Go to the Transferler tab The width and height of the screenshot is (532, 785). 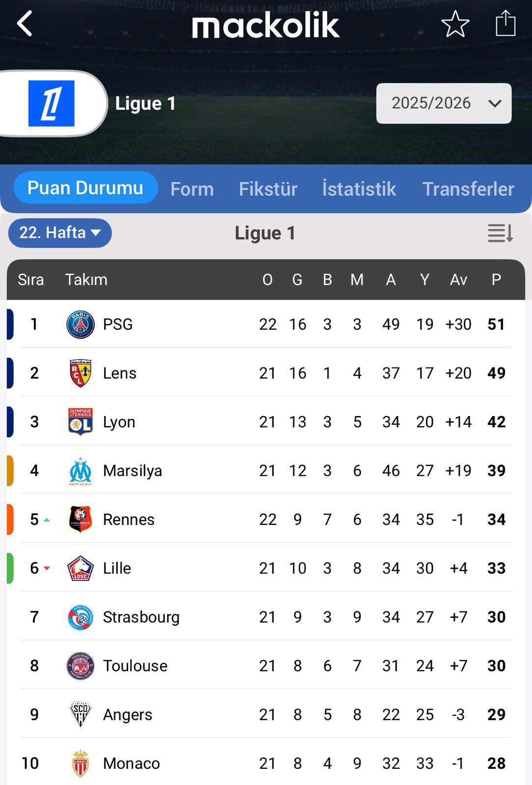pos(468,189)
